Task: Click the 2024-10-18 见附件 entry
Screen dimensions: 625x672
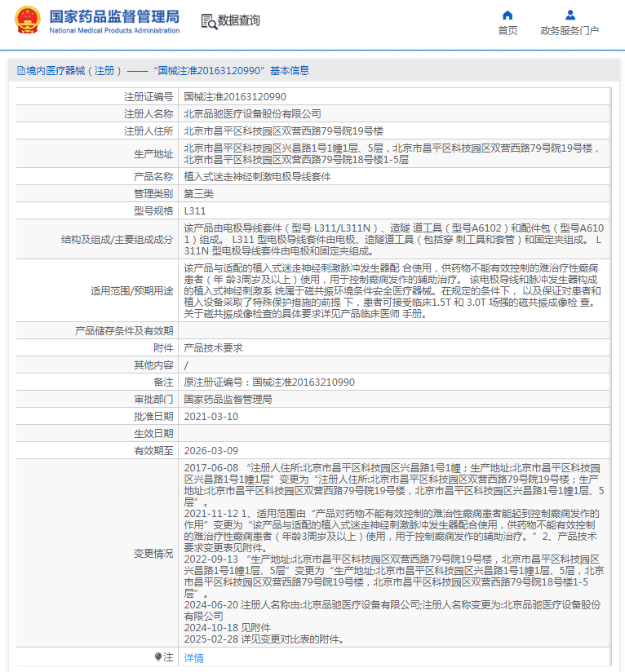Action: pos(227,627)
